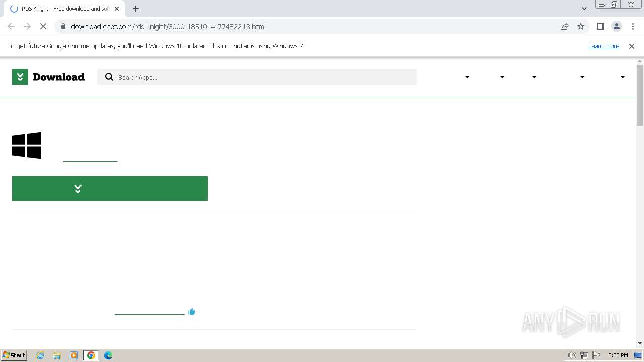Switch to Chrome on taskbar
This screenshot has width=644, height=362.
pos(91,355)
